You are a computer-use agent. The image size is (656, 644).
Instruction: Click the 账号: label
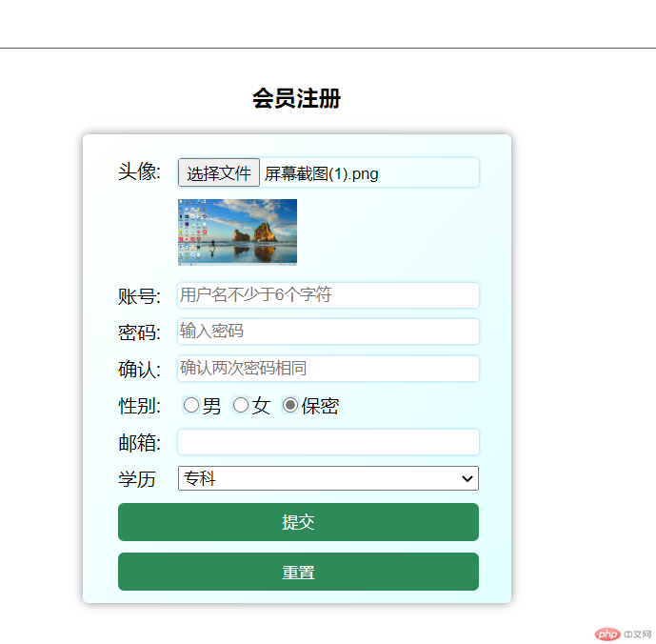click(x=139, y=296)
